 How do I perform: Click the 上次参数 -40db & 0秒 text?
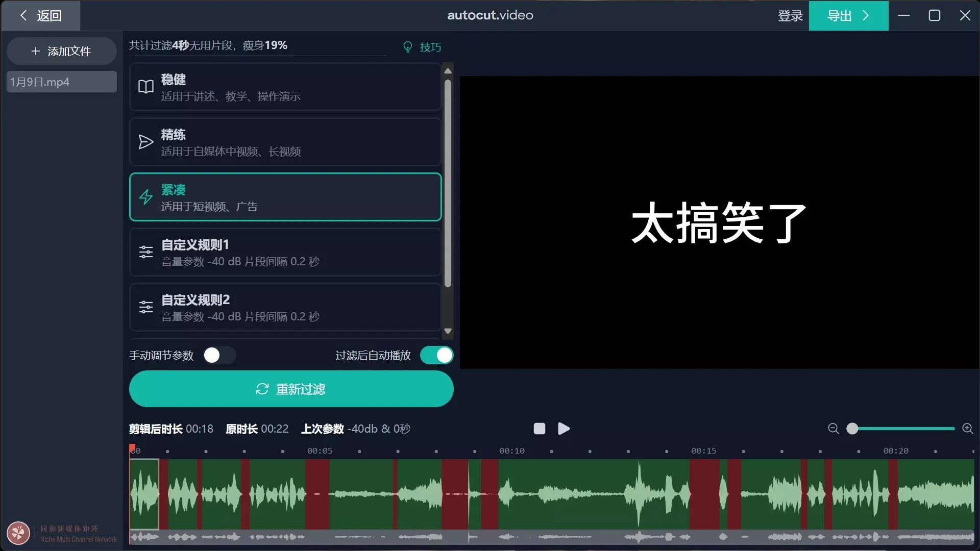click(356, 429)
